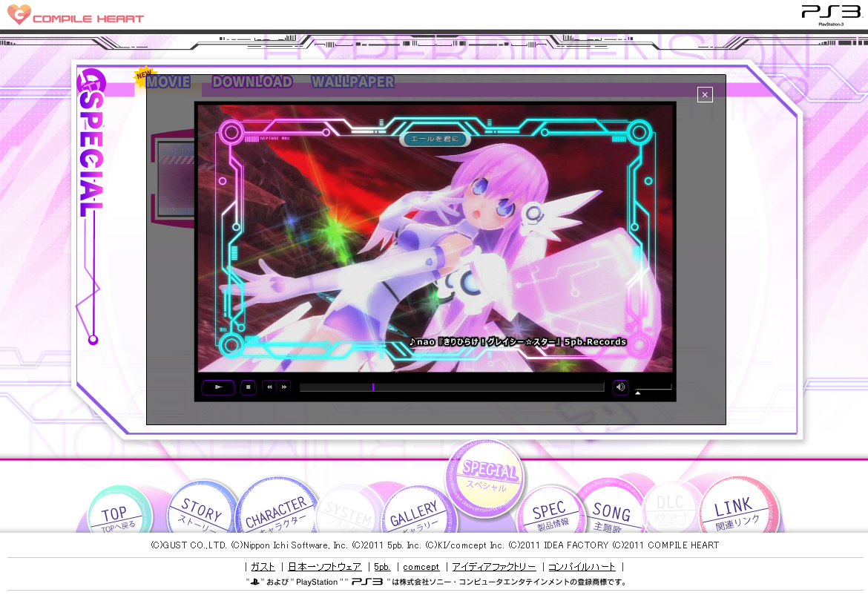
Task: Follow the comcept footer link
Action: coord(421,566)
